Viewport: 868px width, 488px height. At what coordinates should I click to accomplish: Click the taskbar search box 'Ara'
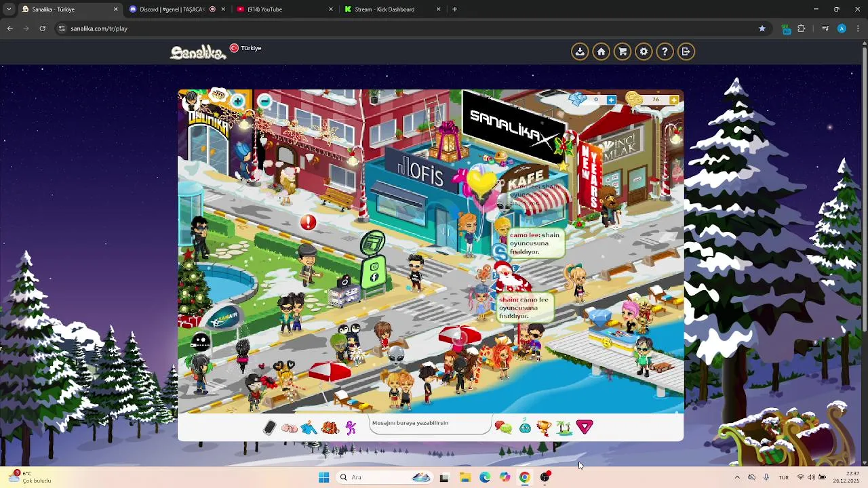(384, 477)
